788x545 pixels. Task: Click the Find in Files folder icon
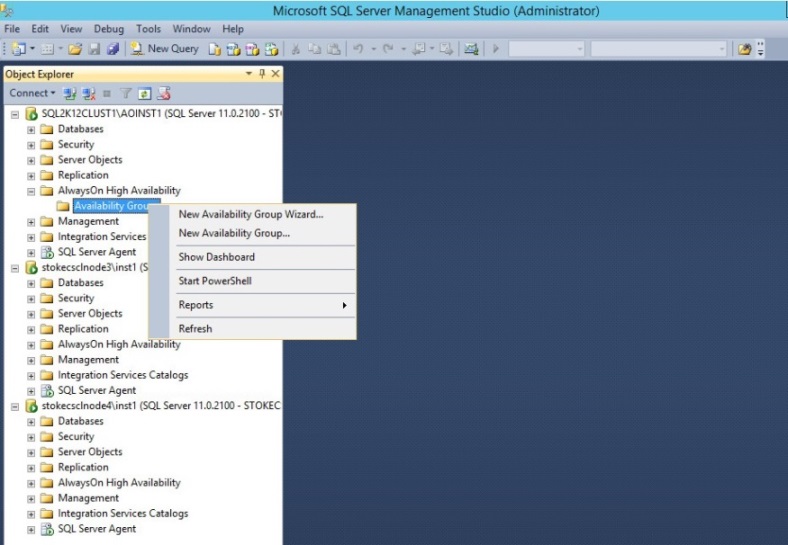click(x=745, y=49)
